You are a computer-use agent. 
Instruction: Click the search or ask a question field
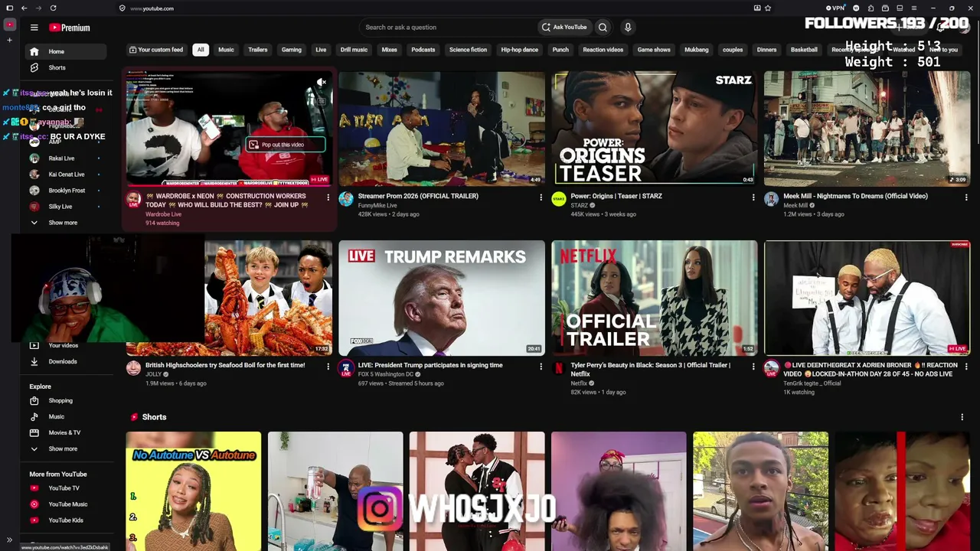(x=448, y=28)
